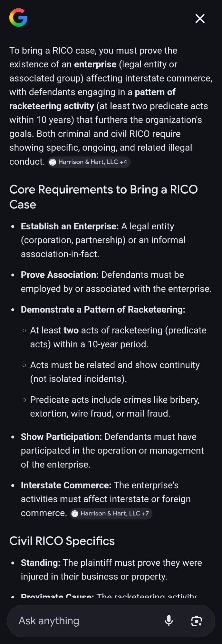222x644 pixels.
Task: Open Harrison & Hart, LLC +7 sources chip
Action: click(111, 514)
